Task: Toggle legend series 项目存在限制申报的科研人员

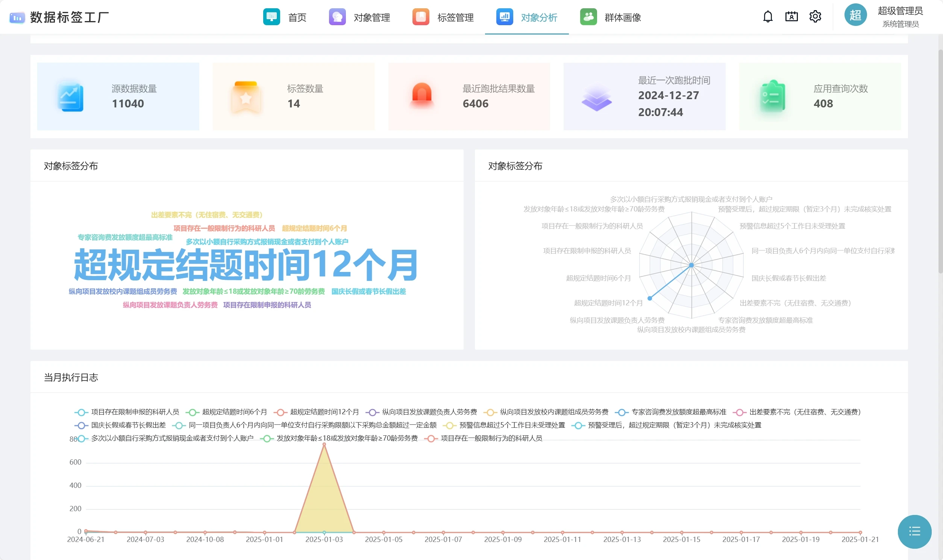Action: pos(135,412)
